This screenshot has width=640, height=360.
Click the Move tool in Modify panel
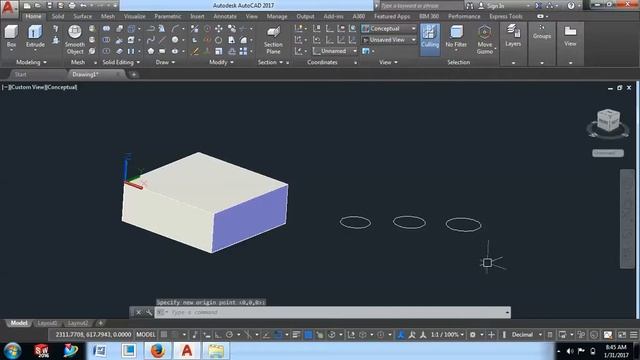[219, 29]
